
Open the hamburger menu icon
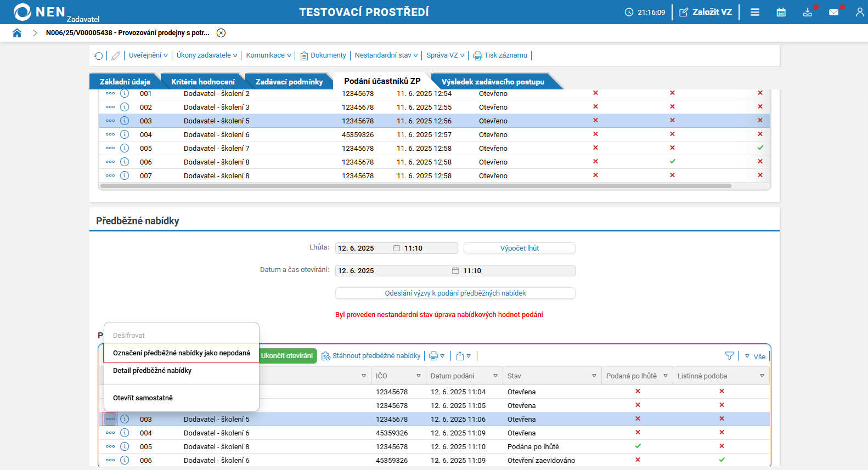pyautogui.click(x=755, y=12)
